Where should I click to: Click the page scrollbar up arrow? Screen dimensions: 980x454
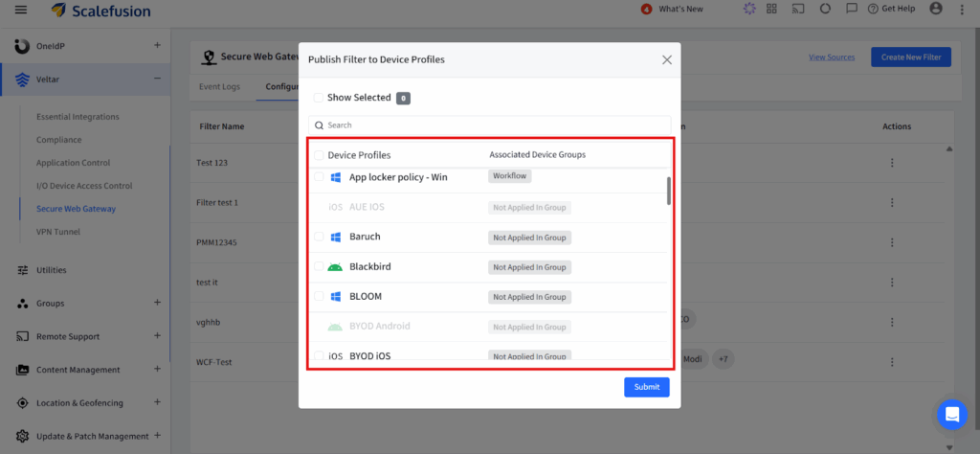pyautogui.click(x=949, y=148)
